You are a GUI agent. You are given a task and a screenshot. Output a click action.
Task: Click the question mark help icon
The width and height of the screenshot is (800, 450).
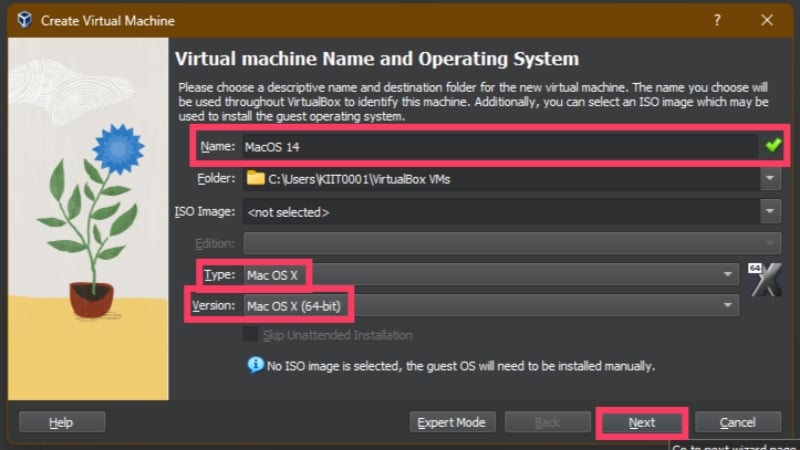tap(717, 20)
